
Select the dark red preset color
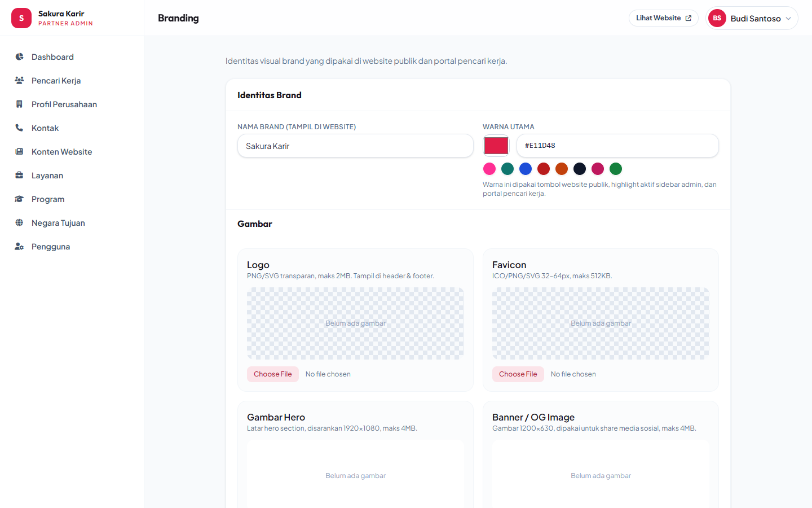click(544, 169)
